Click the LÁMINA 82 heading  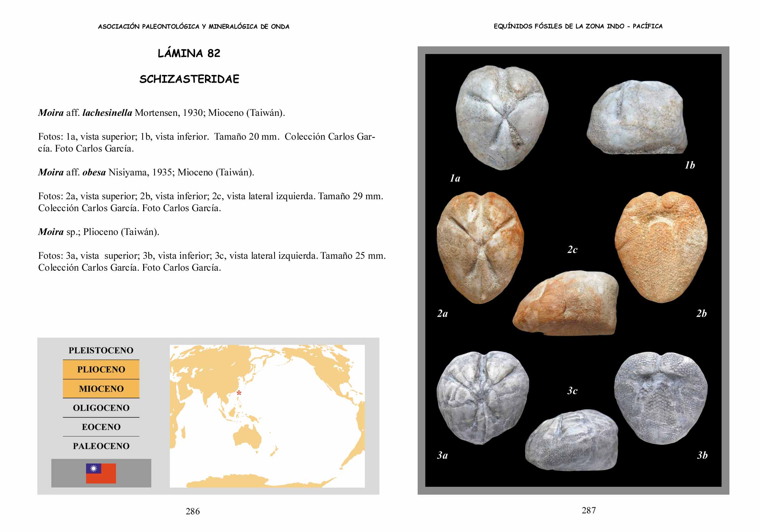[x=189, y=53]
